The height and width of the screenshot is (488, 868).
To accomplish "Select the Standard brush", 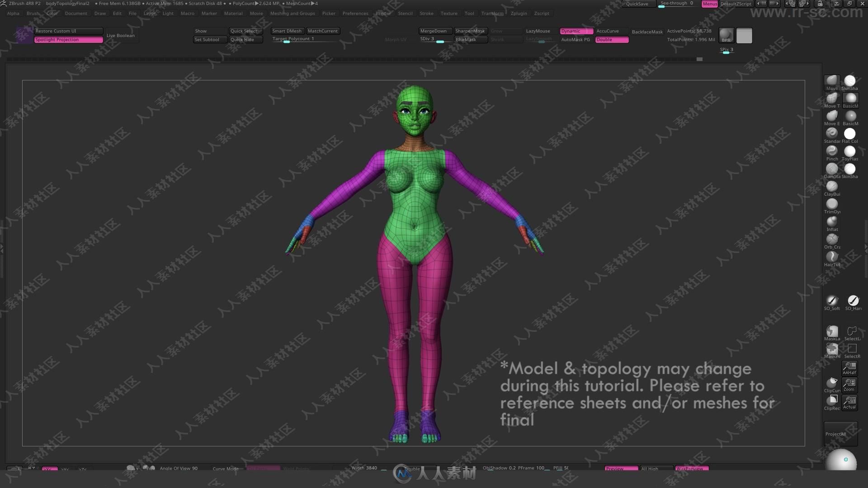I will pos(832,135).
